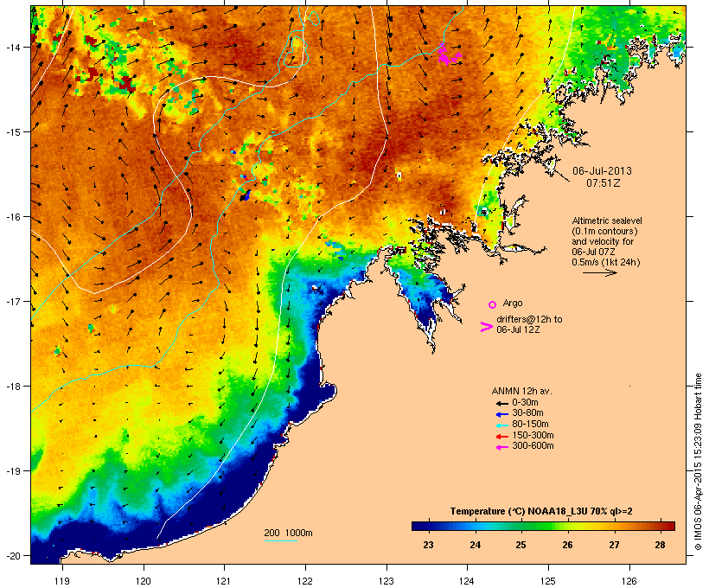Click the colorbar tick label 28
This screenshot has height=588, width=709.
(x=661, y=545)
